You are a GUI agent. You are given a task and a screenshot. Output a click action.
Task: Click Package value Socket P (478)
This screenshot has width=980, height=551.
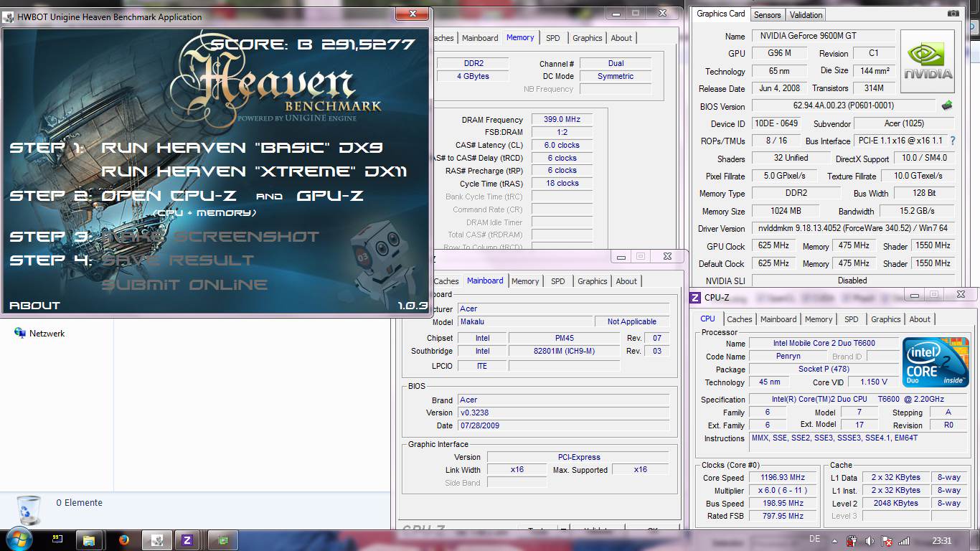point(824,369)
